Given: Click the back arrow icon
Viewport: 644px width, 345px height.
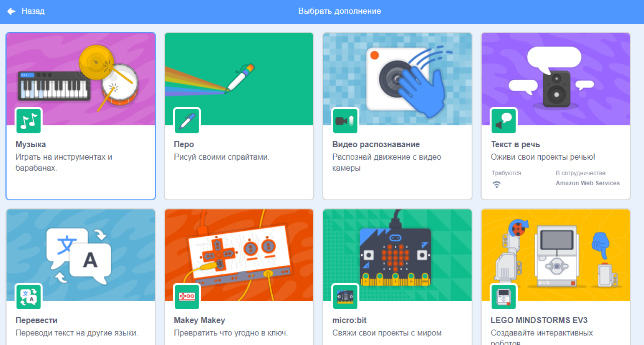Looking at the screenshot, I should [x=11, y=11].
